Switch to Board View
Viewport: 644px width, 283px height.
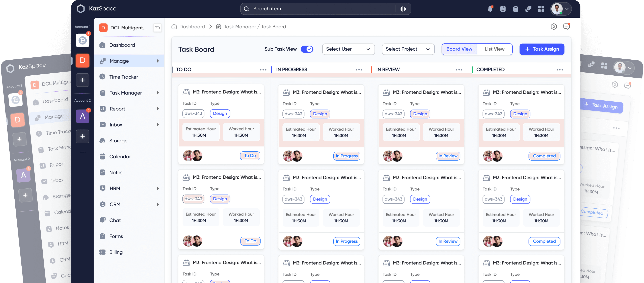click(x=459, y=49)
